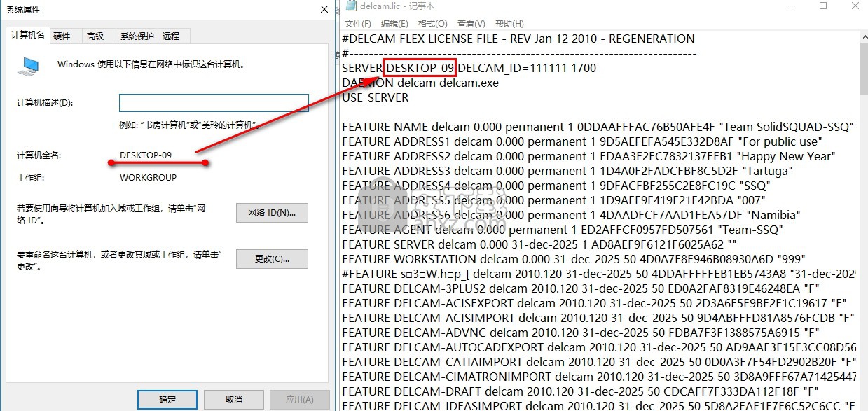This screenshot has height=411, width=868.
Task: Open the 编辑(E) menu in Notepad
Action: click(x=395, y=24)
